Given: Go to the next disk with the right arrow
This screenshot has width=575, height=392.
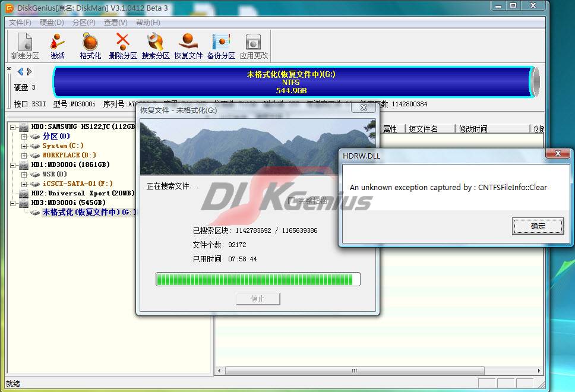Looking at the screenshot, I should pyautogui.click(x=29, y=71).
